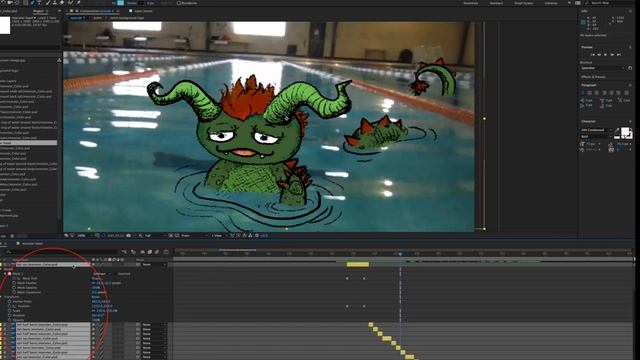Select the Eraser tool
The width and height of the screenshot is (640, 360).
click(62, 2)
